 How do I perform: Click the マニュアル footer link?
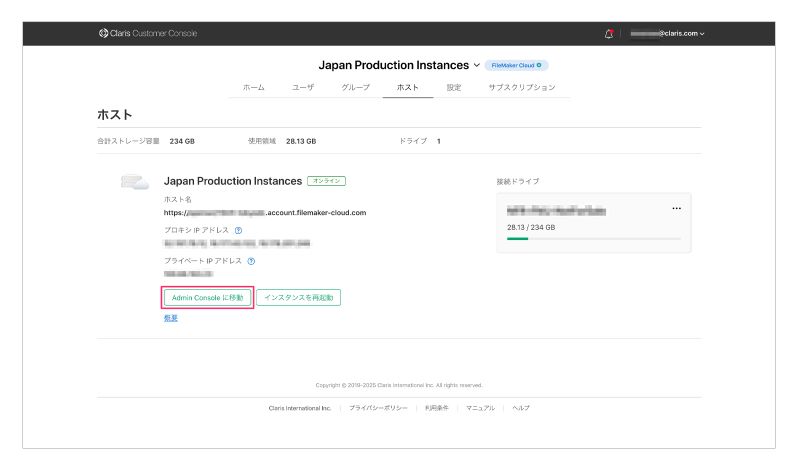[479, 408]
